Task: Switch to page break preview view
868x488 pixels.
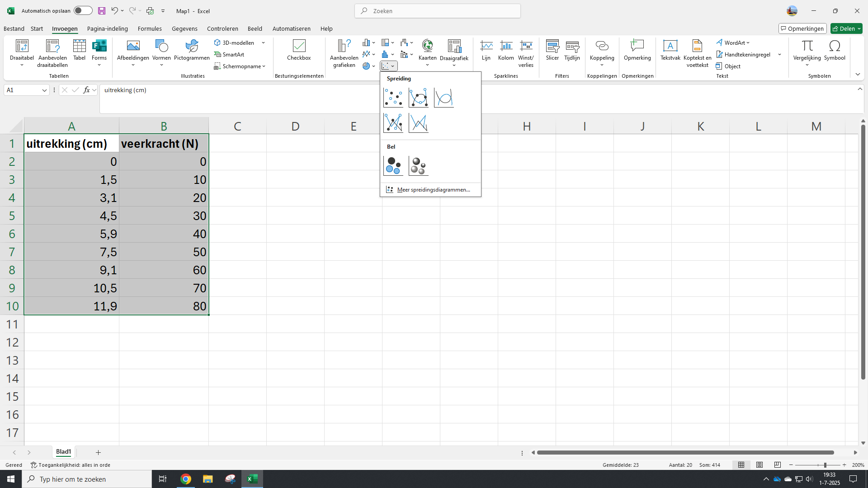Action: tap(778, 465)
